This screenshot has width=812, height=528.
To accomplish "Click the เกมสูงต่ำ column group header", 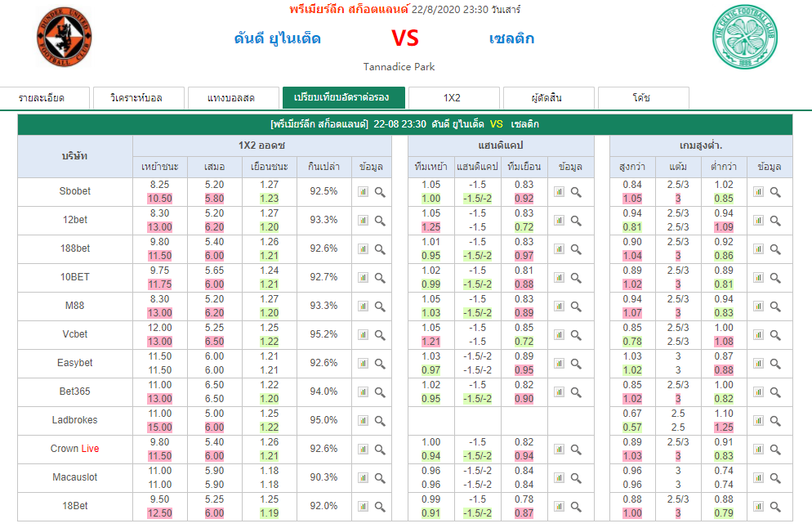I will click(x=701, y=145).
